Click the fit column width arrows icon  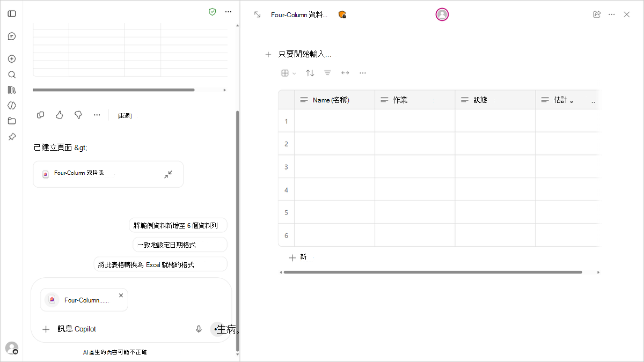[x=345, y=73]
